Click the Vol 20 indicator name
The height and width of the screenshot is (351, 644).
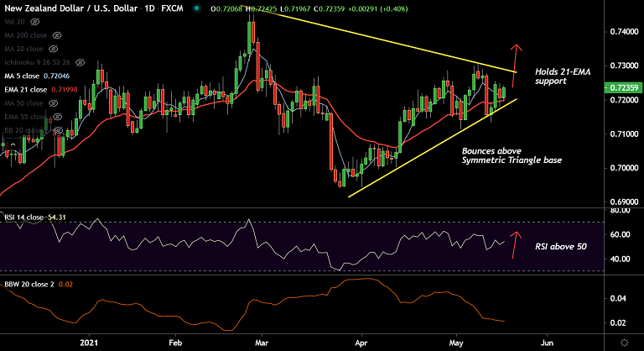pos(15,21)
